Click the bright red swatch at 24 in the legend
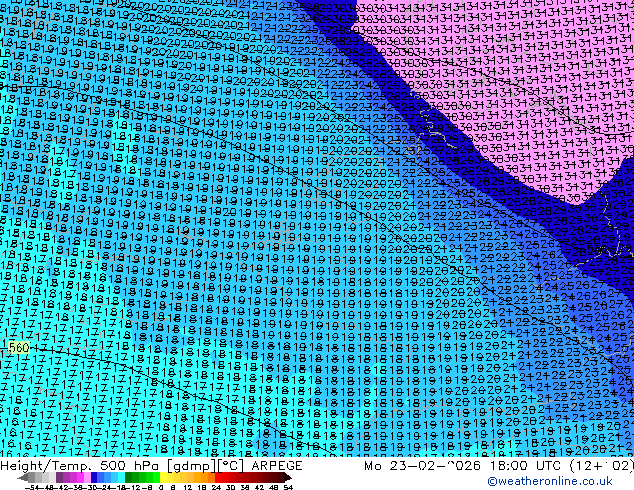634x490 pixels. point(218,477)
